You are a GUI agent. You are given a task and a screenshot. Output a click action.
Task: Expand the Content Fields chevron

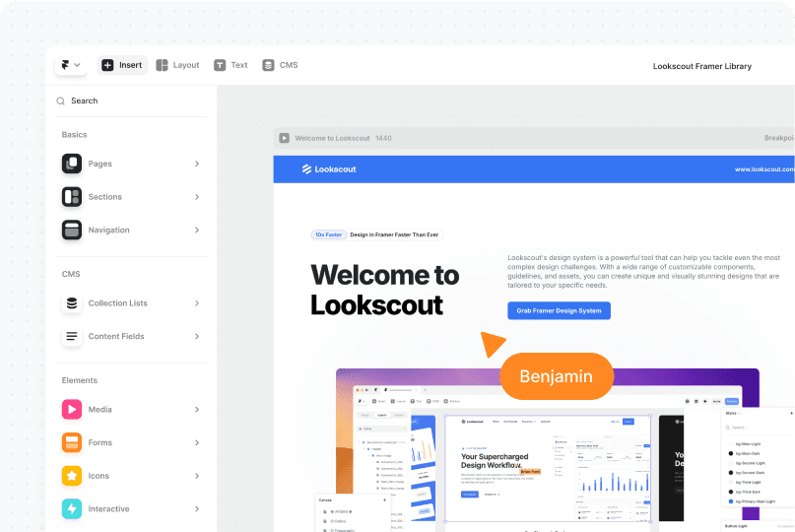click(197, 336)
